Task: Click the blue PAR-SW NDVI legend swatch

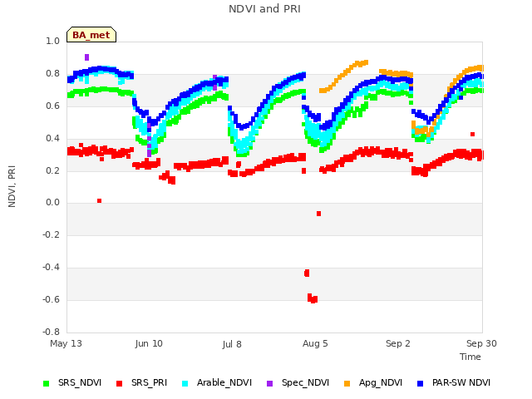Action: pos(421,383)
